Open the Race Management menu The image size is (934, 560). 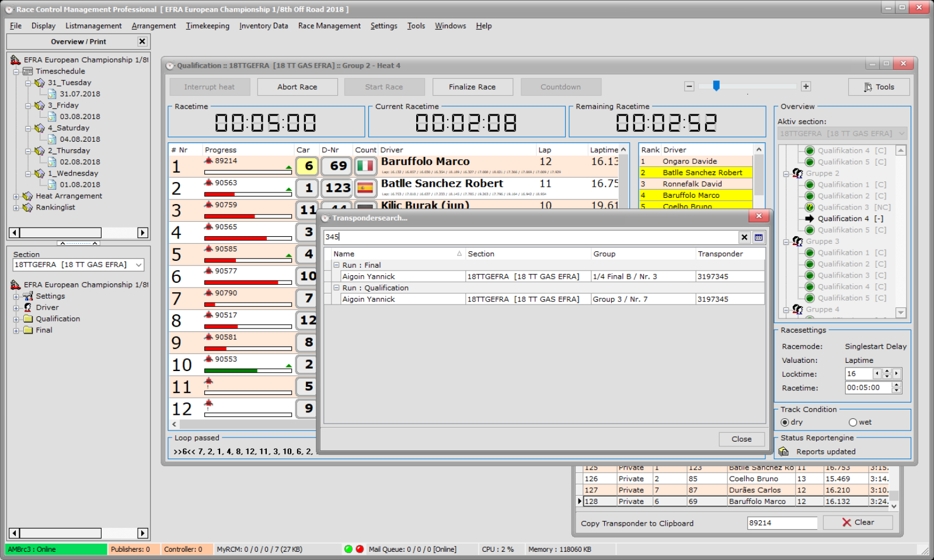(329, 26)
